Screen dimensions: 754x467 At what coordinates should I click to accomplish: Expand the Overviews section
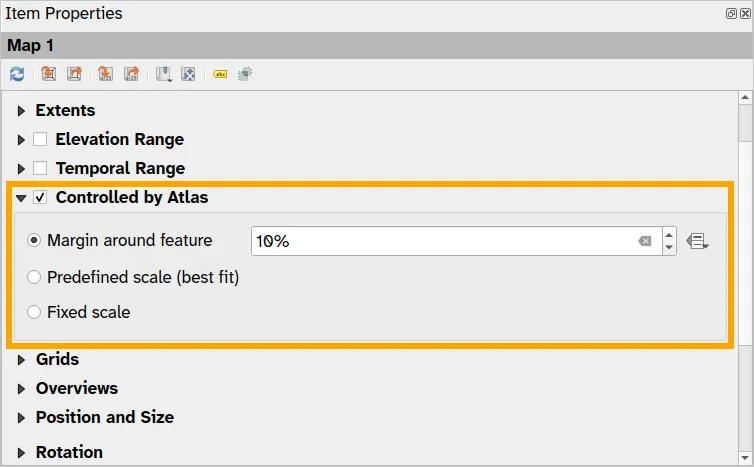[21, 388]
